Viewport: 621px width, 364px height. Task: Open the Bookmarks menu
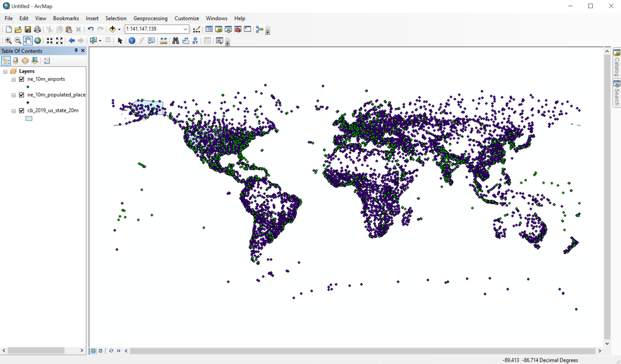(66, 18)
